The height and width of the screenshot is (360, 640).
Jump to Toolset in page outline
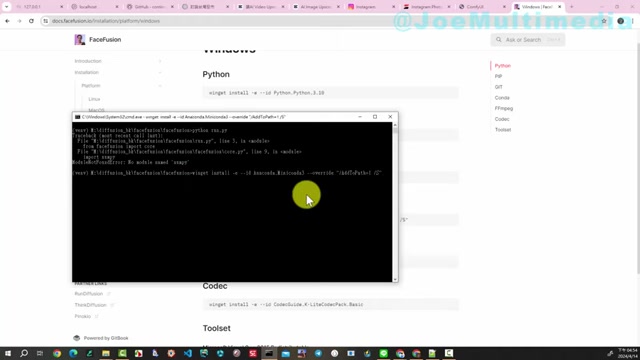(503, 130)
